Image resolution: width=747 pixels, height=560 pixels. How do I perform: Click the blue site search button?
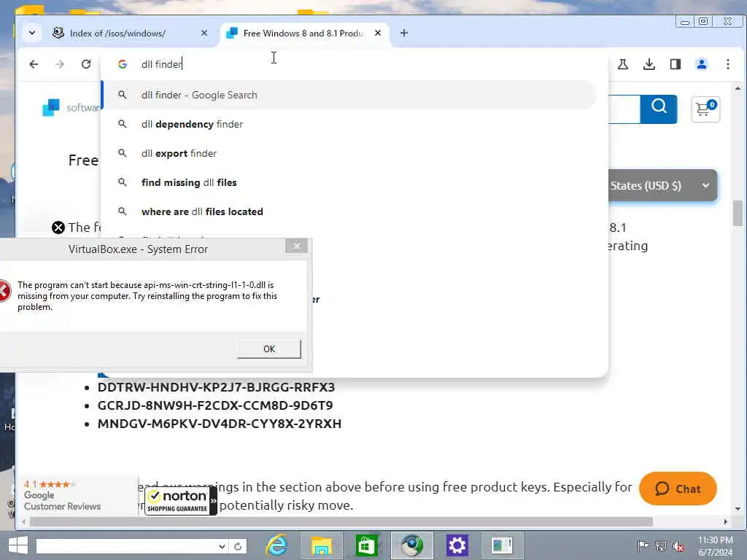(x=659, y=109)
